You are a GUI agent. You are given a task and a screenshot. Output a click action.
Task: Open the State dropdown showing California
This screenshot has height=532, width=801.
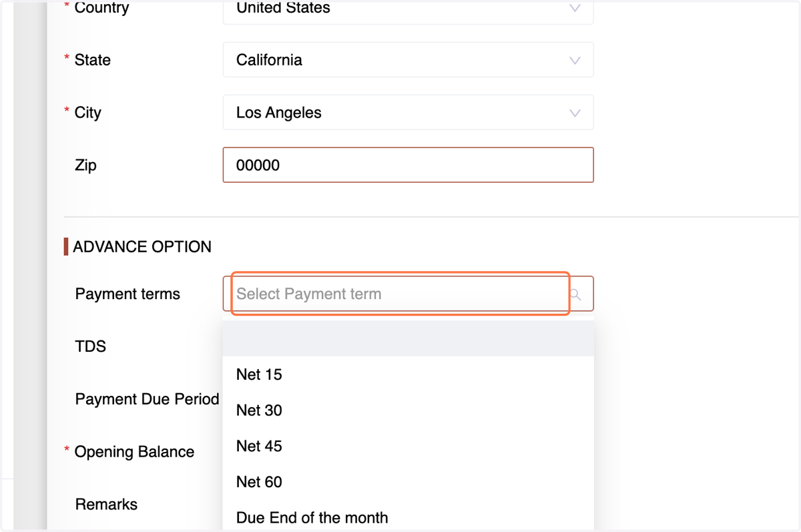tap(408, 60)
